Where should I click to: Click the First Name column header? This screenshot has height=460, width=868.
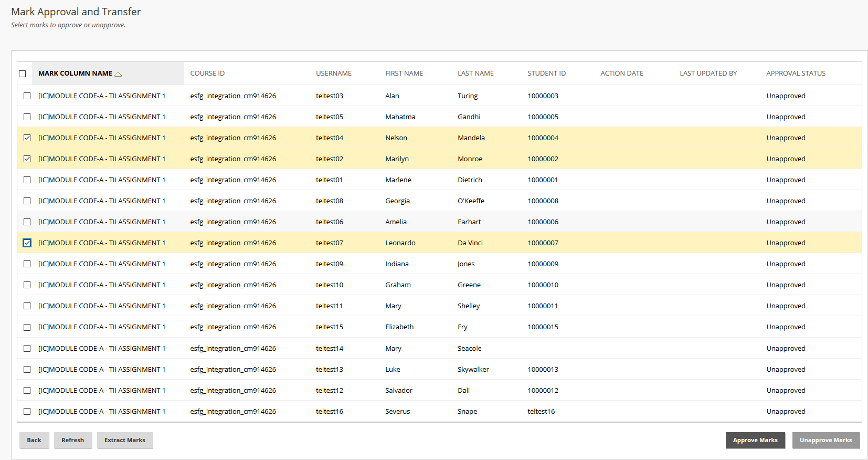[404, 74]
